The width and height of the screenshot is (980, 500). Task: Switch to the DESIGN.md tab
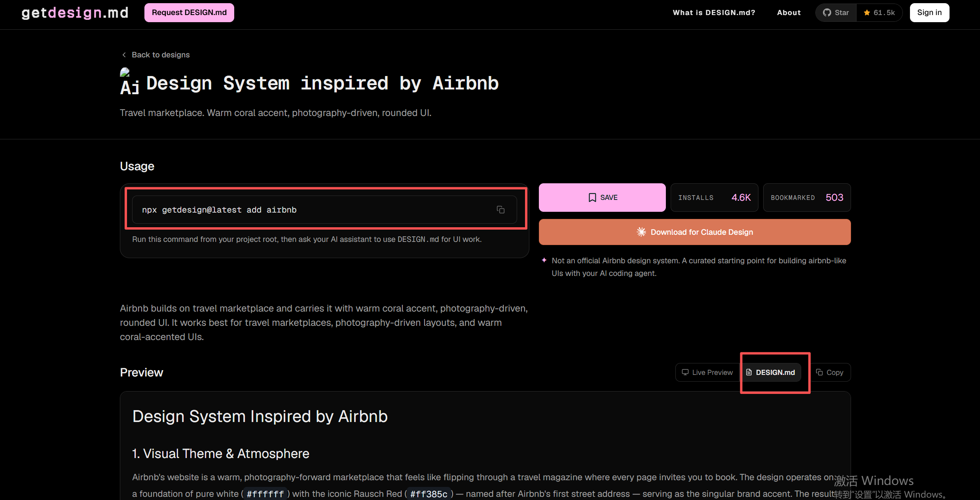[x=771, y=373]
